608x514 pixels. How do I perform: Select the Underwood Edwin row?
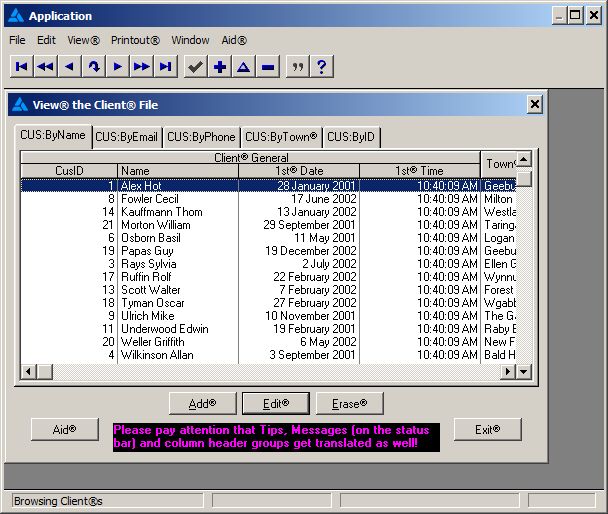pyautogui.click(x=268, y=329)
